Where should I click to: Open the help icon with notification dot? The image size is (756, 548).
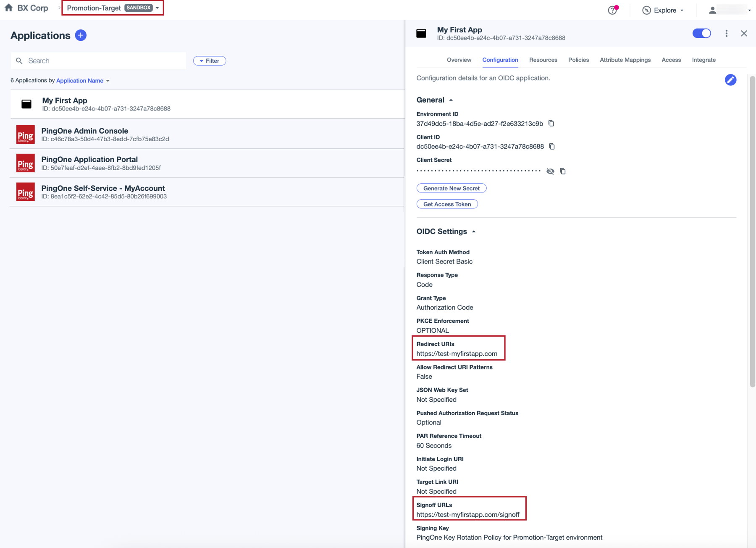point(613,10)
